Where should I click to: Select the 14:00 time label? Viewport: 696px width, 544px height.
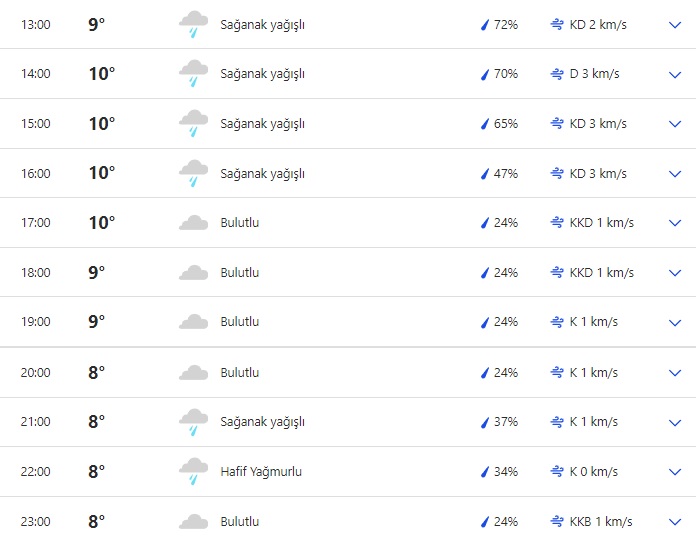(35, 74)
